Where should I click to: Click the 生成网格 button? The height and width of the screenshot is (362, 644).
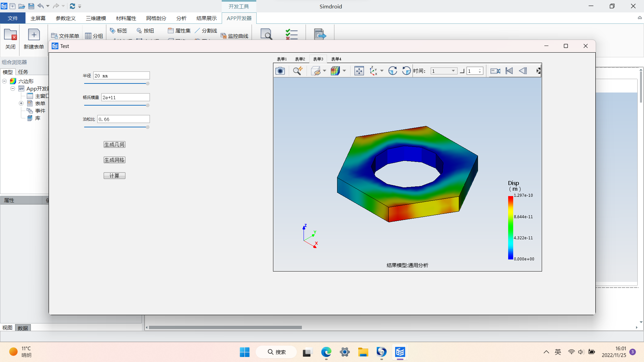114,160
